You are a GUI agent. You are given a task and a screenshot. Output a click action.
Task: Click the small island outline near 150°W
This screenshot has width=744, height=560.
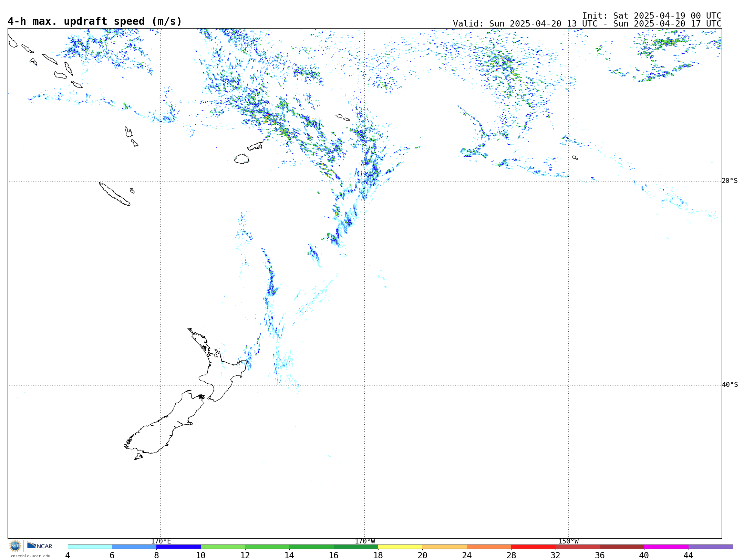[575, 158]
